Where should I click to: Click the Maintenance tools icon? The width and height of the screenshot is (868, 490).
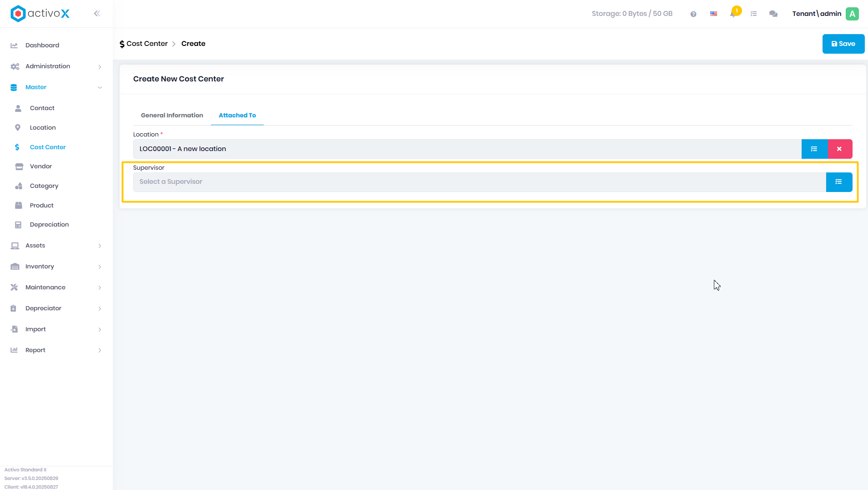[14, 288]
